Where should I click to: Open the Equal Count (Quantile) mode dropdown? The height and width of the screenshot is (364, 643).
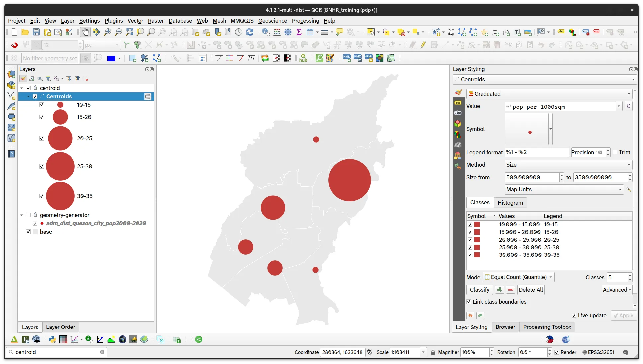click(518, 277)
